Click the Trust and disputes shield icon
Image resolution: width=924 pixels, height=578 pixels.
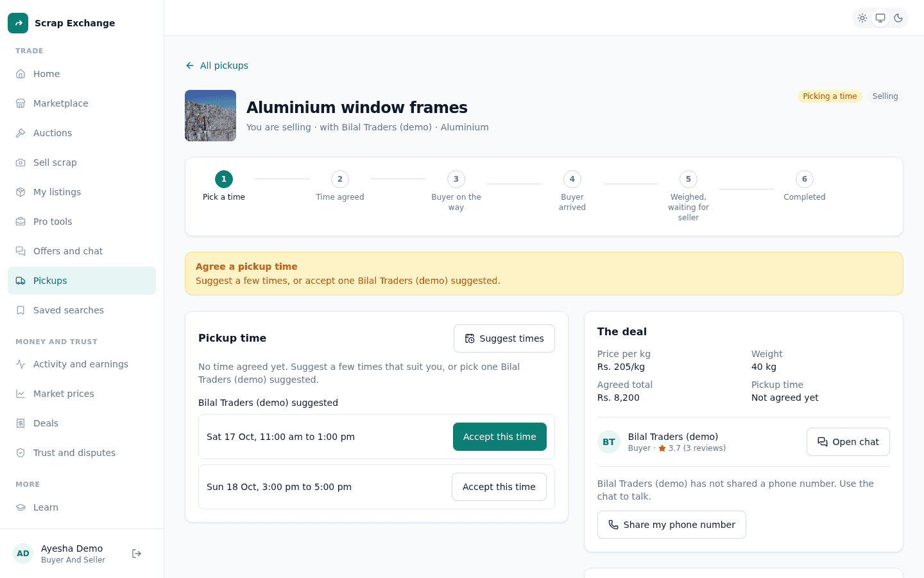pyautogui.click(x=21, y=453)
